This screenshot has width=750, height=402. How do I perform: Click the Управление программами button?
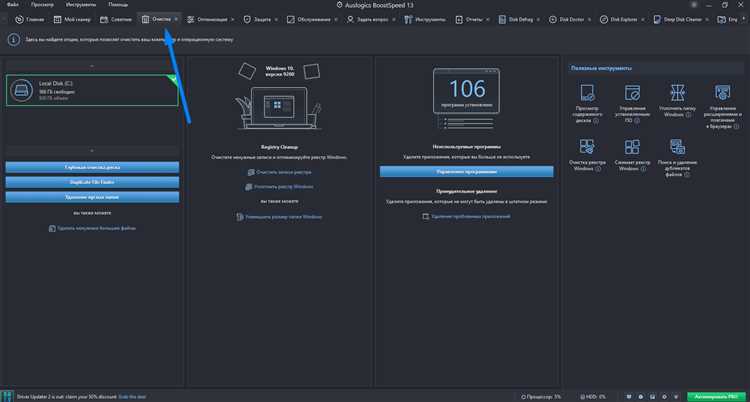click(466, 171)
